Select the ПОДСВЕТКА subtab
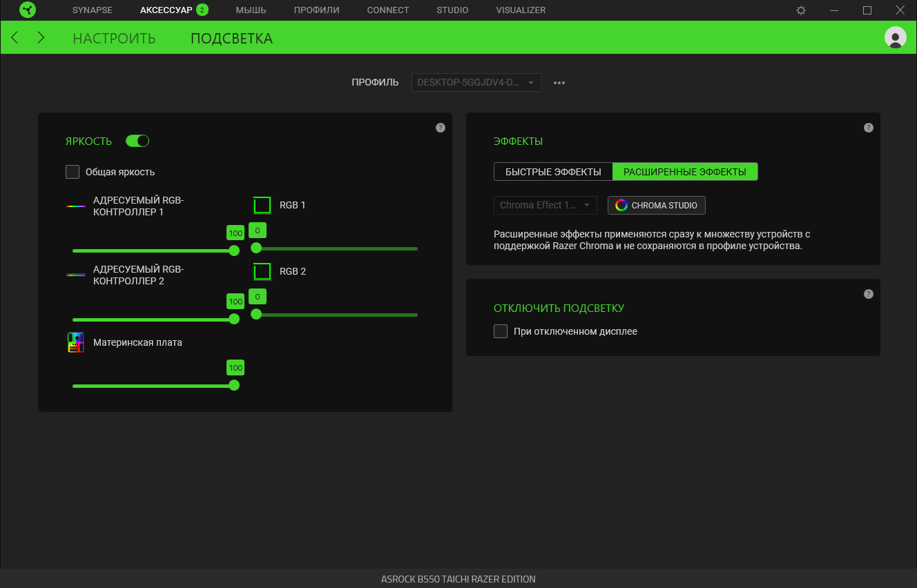917x588 pixels. pos(231,38)
